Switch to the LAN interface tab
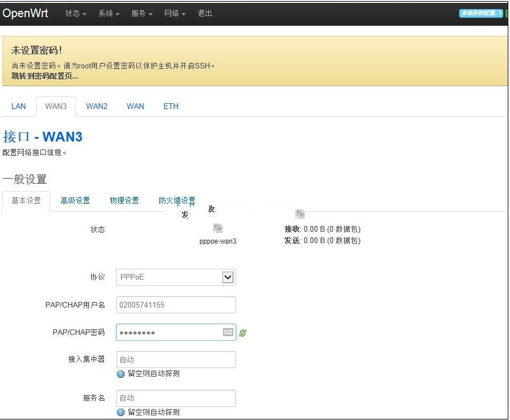This screenshot has width=510, height=420. (x=19, y=106)
